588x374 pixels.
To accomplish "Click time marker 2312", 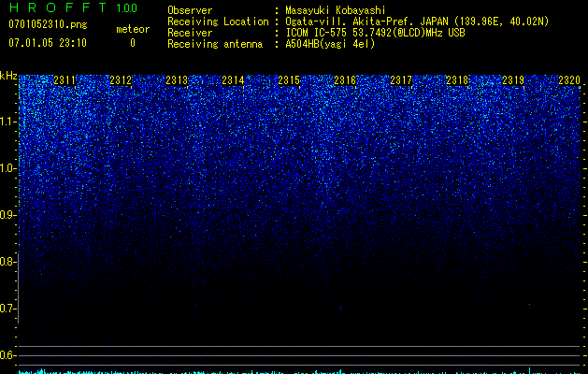I will pyautogui.click(x=121, y=80).
